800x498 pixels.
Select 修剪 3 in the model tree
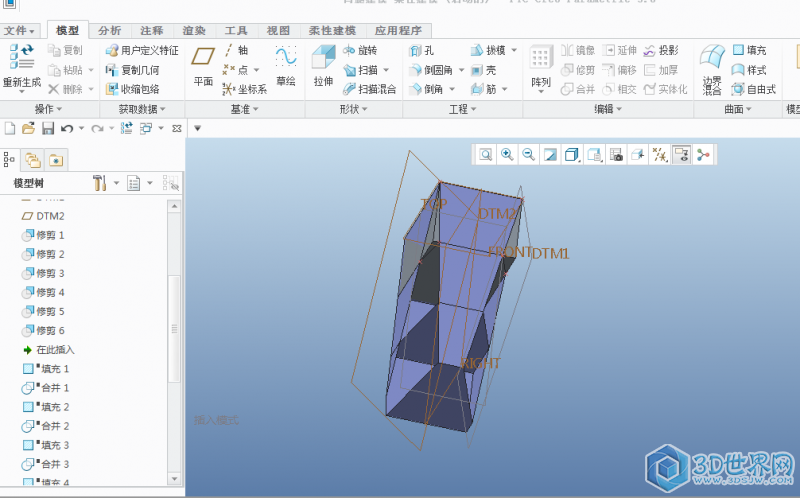pos(49,273)
